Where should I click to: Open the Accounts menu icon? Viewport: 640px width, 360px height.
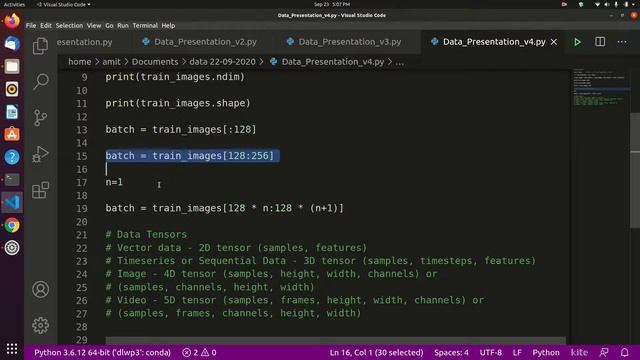[x=40, y=289]
